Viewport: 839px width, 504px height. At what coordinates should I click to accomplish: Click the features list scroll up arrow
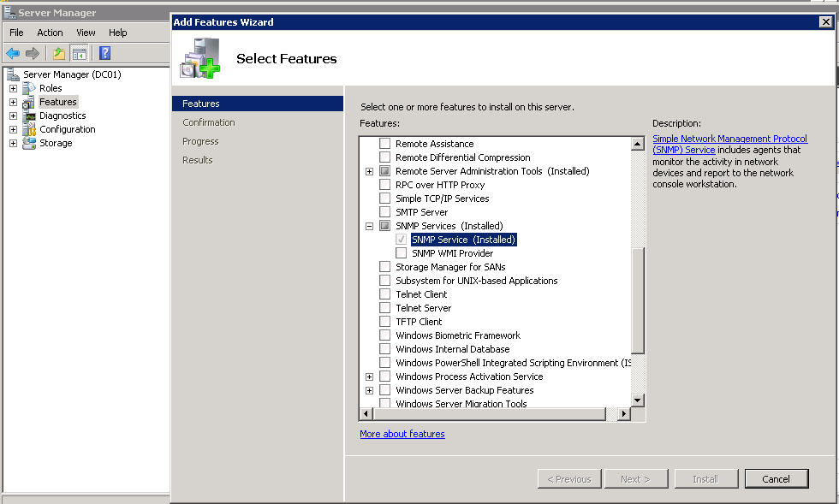click(637, 144)
